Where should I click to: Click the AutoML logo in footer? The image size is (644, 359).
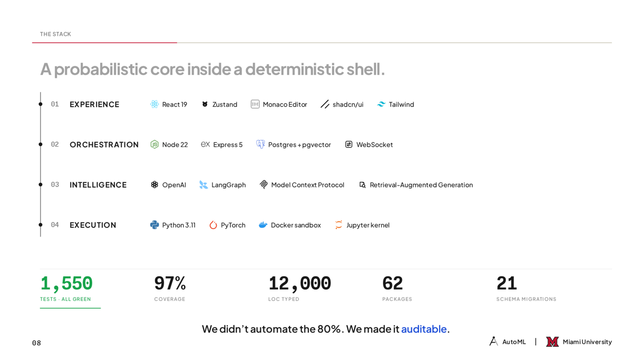[x=493, y=341]
